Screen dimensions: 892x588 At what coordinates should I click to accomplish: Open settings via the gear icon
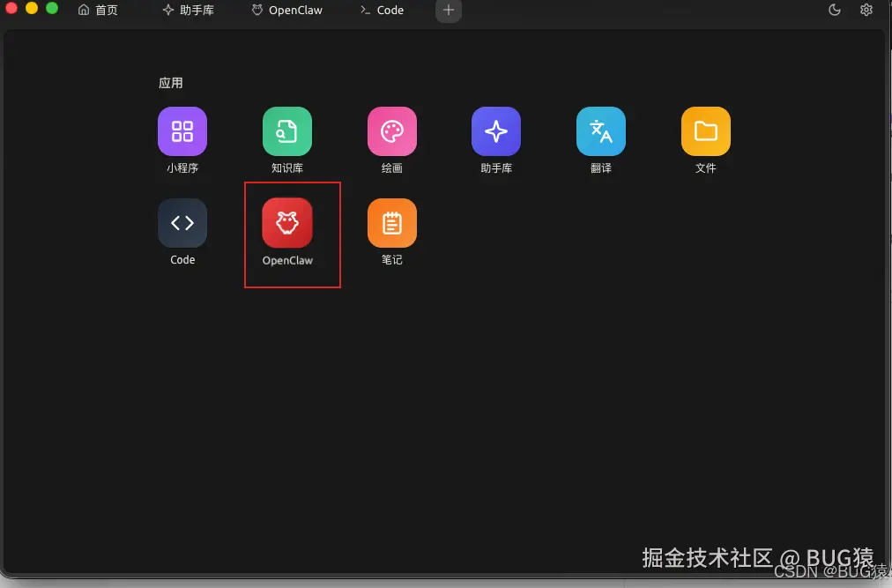[866, 10]
